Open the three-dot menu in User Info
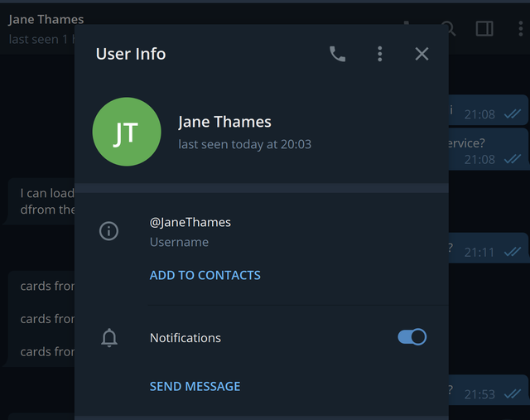530x420 pixels. tap(379, 54)
